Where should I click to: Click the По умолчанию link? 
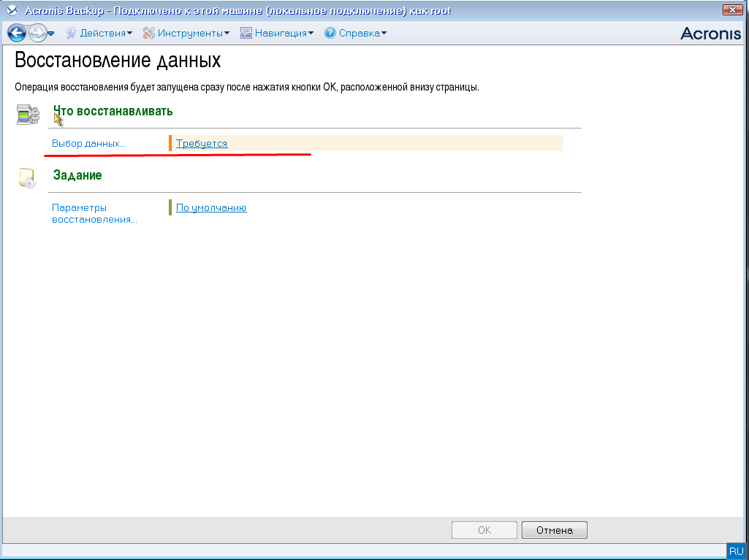pos(211,208)
